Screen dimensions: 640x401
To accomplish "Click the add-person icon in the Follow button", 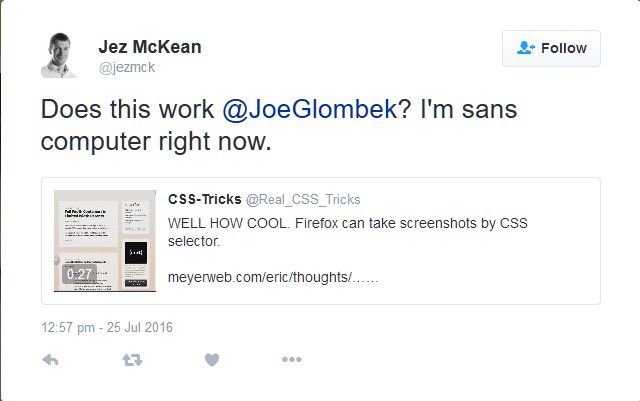I will pos(526,48).
